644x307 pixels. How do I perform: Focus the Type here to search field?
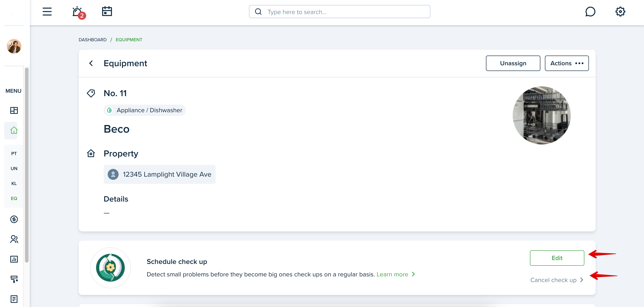[x=339, y=12]
